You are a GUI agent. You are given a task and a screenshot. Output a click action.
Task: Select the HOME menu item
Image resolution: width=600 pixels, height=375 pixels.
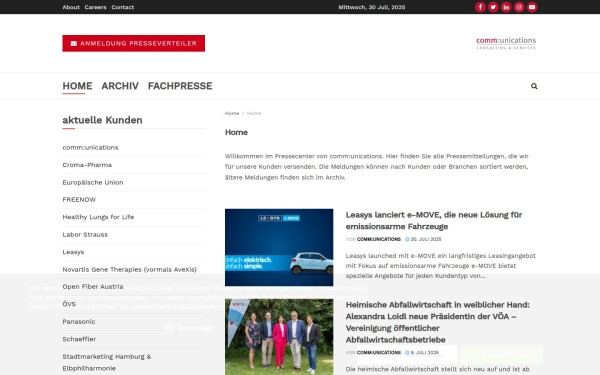[x=77, y=86]
